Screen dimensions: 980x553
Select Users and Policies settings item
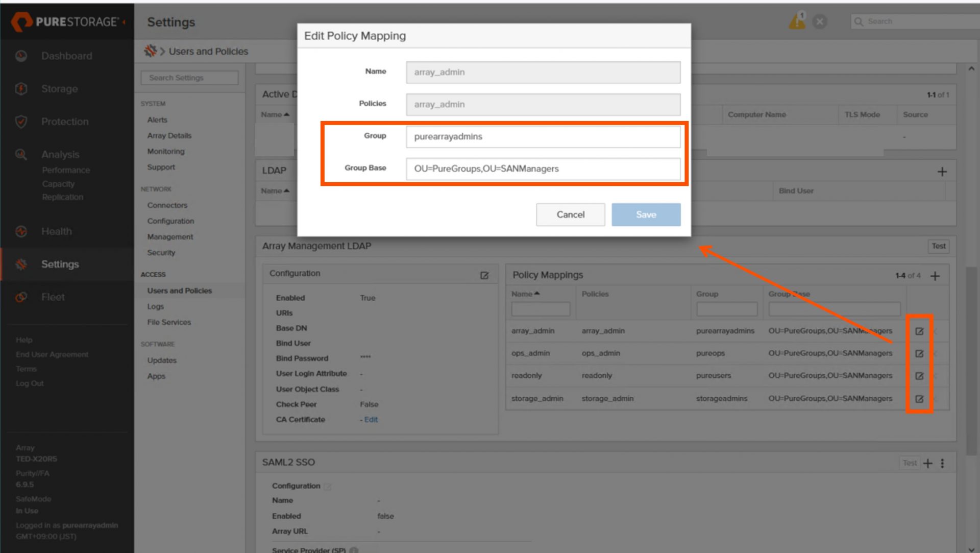coord(180,291)
